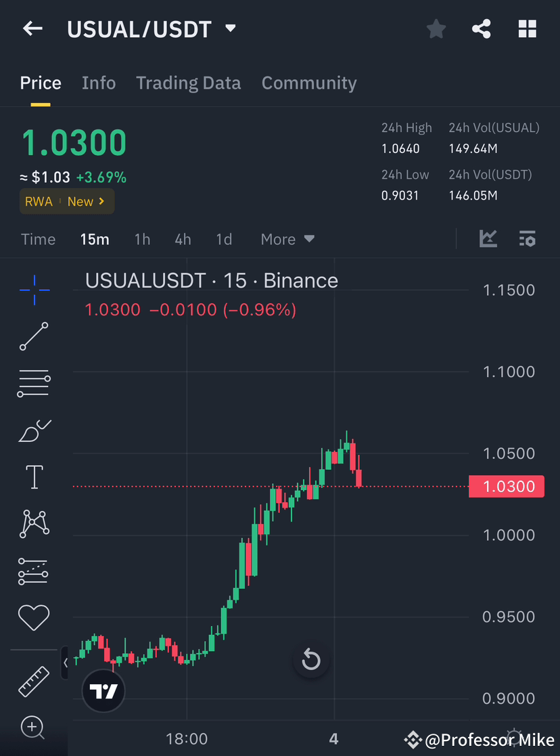Open TradingView via its logo

point(103,691)
